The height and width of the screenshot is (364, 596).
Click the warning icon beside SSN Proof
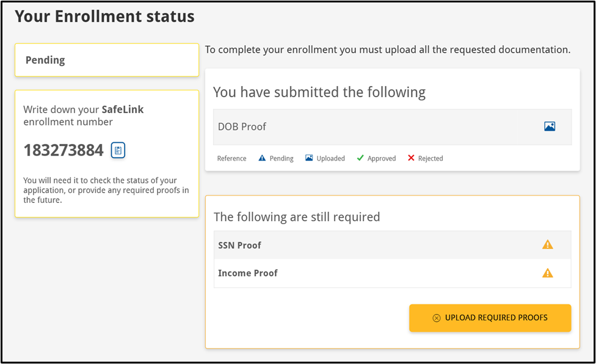[x=548, y=245]
